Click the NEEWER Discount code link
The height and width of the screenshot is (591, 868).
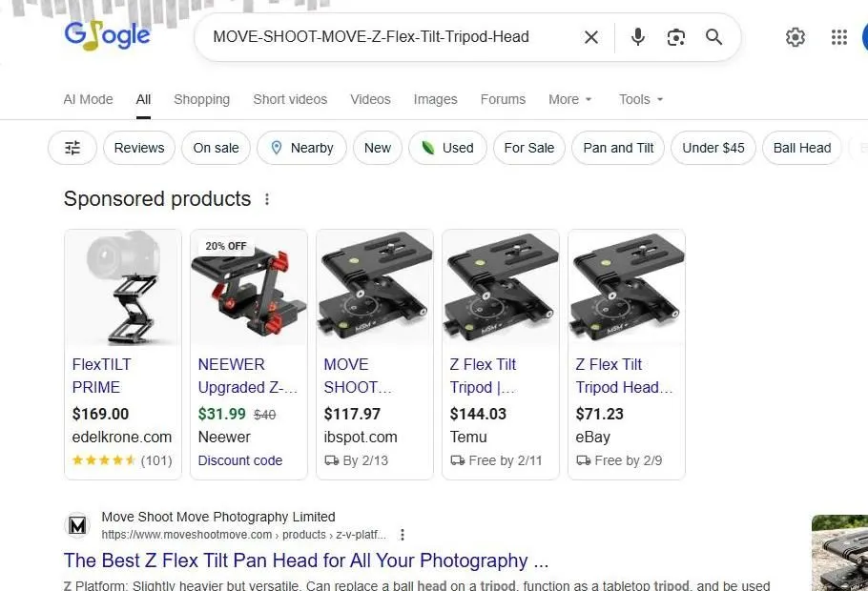pyautogui.click(x=240, y=460)
